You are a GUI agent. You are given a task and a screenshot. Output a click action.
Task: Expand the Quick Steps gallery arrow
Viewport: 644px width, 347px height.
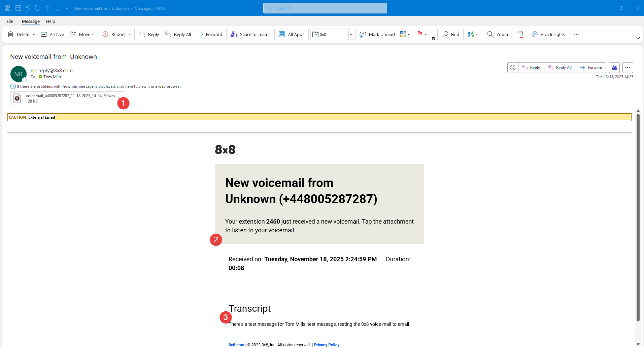point(351,34)
